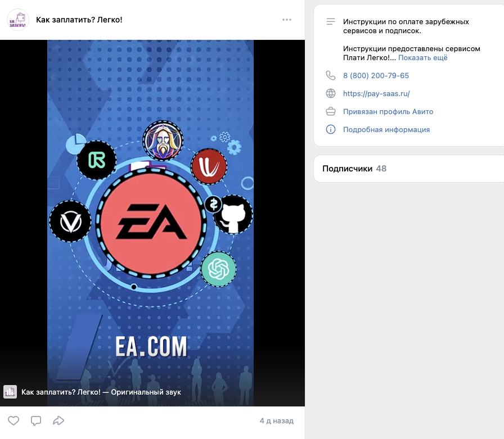Screen dimensions: 504x439
Task: Like the video with the heart icon
Action: pyautogui.click(x=13, y=420)
